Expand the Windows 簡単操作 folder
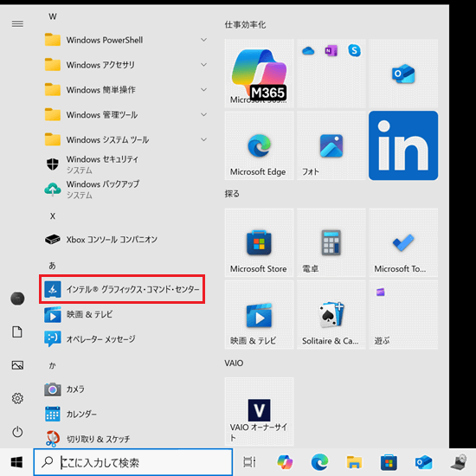Image resolution: width=476 pixels, height=476 pixels. tap(125, 89)
